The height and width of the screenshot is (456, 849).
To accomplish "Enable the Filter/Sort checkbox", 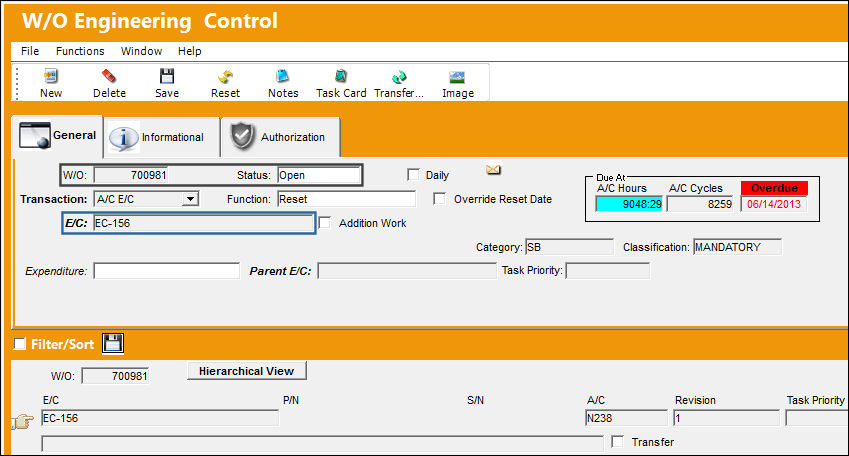I will point(19,344).
